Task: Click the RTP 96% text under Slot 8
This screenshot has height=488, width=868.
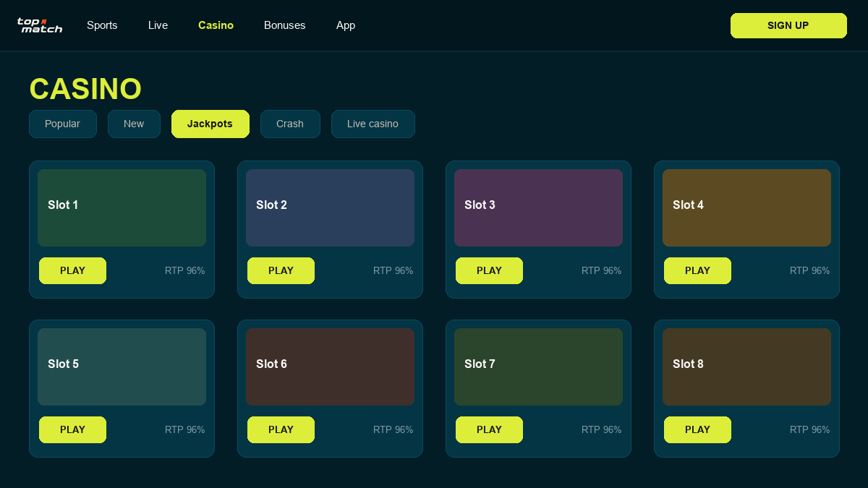Action: click(809, 429)
